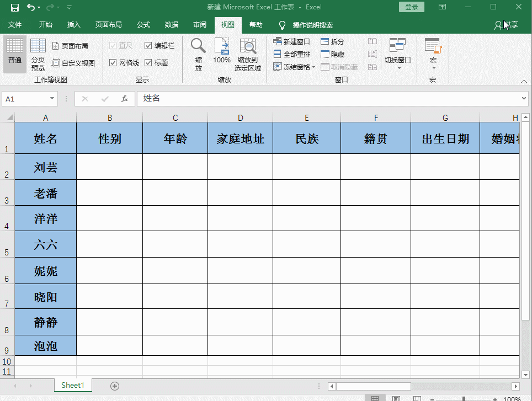Switch to 分页预览 page break preview
This screenshot has height=401, width=532.
pos(38,54)
